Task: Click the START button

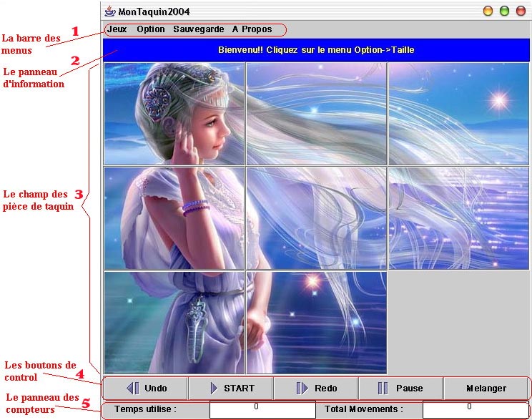Action: click(x=231, y=388)
